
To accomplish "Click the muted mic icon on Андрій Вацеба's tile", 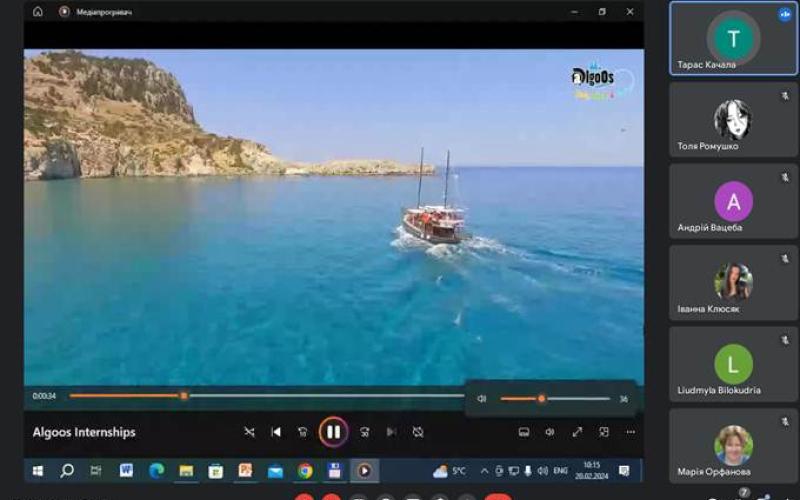I will pyautogui.click(x=785, y=178).
